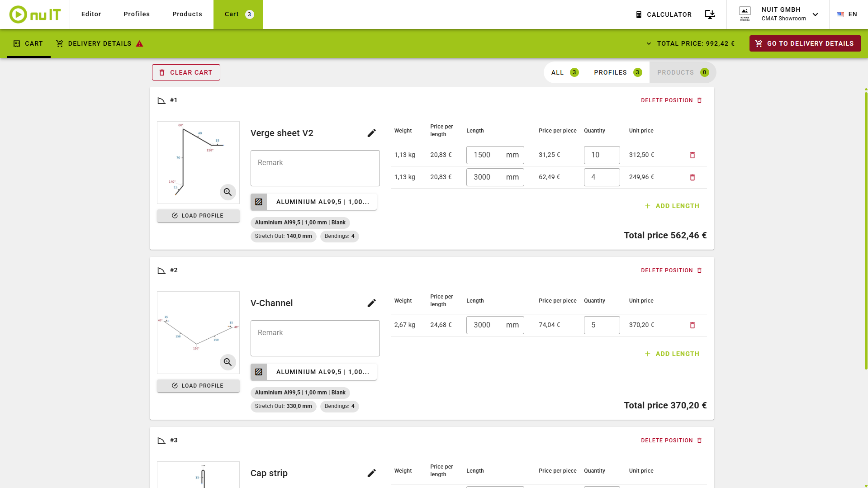Edit the Cap strip name pencil
This screenshot has height=488, width=868.
pos(371,473)
